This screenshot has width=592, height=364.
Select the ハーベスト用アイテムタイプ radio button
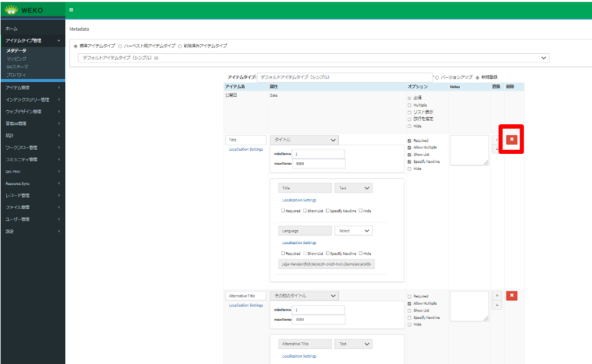pos(121,46)
